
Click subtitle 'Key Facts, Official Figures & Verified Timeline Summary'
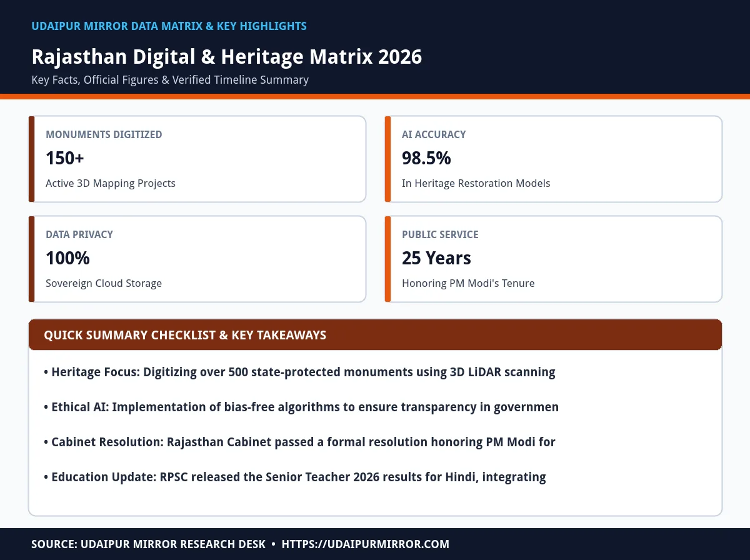[170, 80]
